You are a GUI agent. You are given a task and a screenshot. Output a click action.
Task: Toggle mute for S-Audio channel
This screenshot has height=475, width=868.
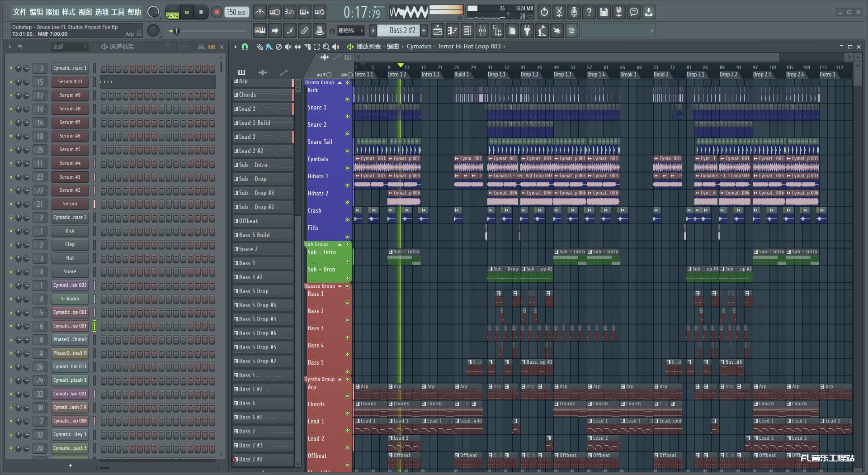(x=11, y=299)
